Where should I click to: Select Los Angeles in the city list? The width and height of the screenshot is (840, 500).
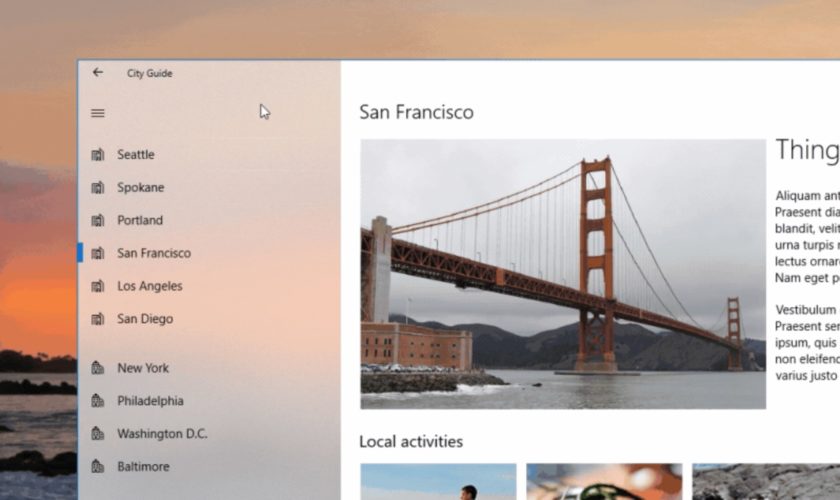(x=209, y=286)
